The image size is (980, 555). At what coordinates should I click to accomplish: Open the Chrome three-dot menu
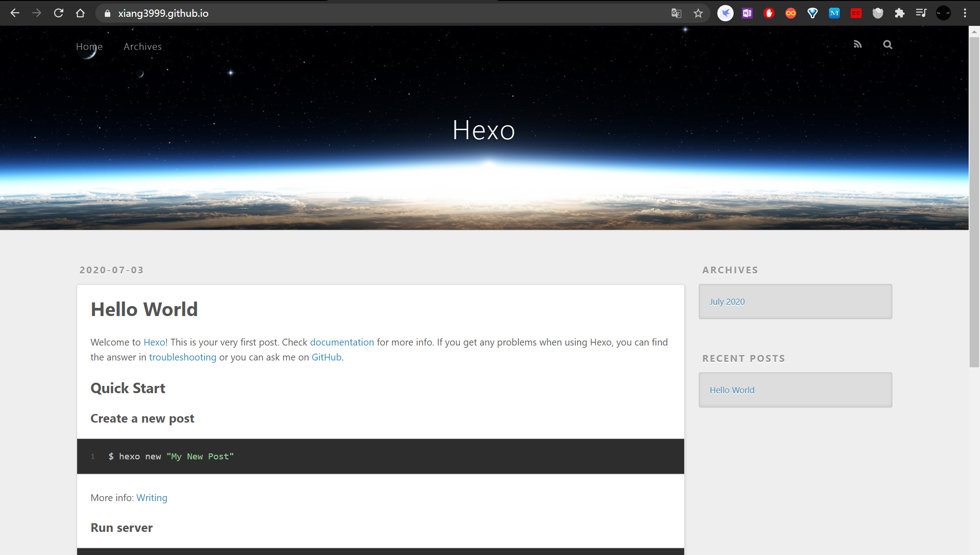965,13
